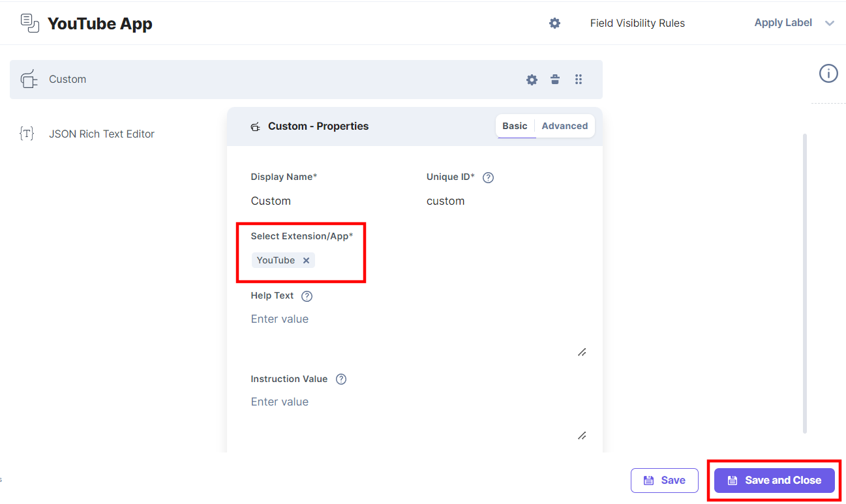
Task: Click the Instruction Value help icon
Action: pos(341,379)
